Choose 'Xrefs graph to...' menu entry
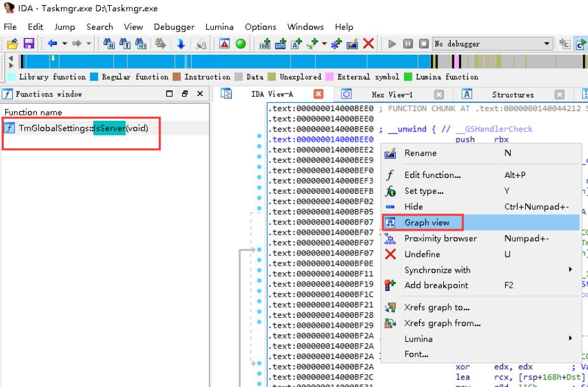 [481, 308]
